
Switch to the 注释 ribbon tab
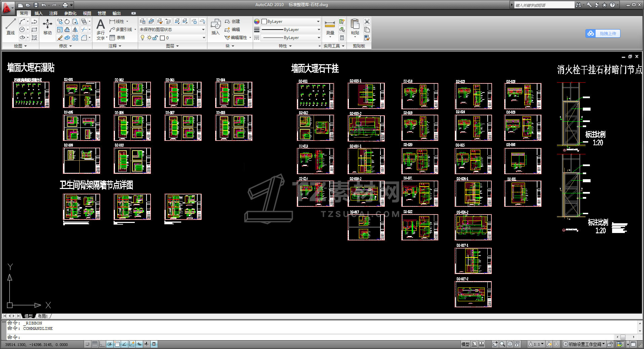53,13
